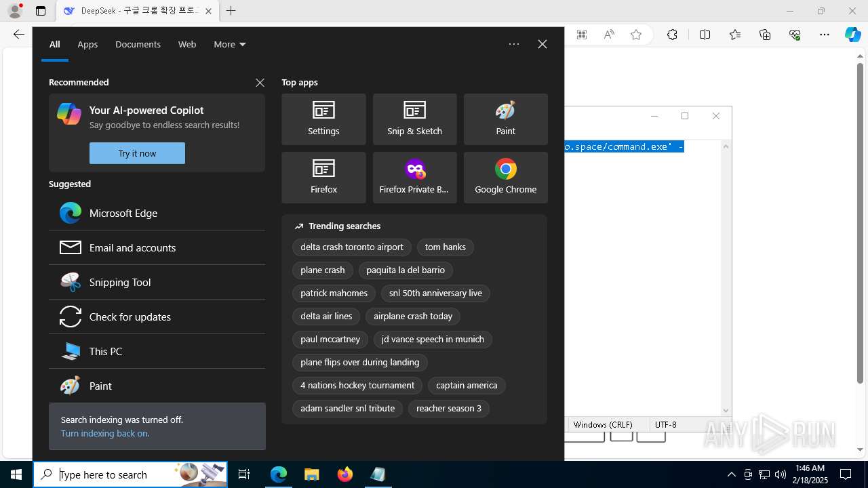The width and height of the screenshot is (868, 488).
Task: Switch to Web search tab
Action: pyautogui.click(x=187, y=44)
